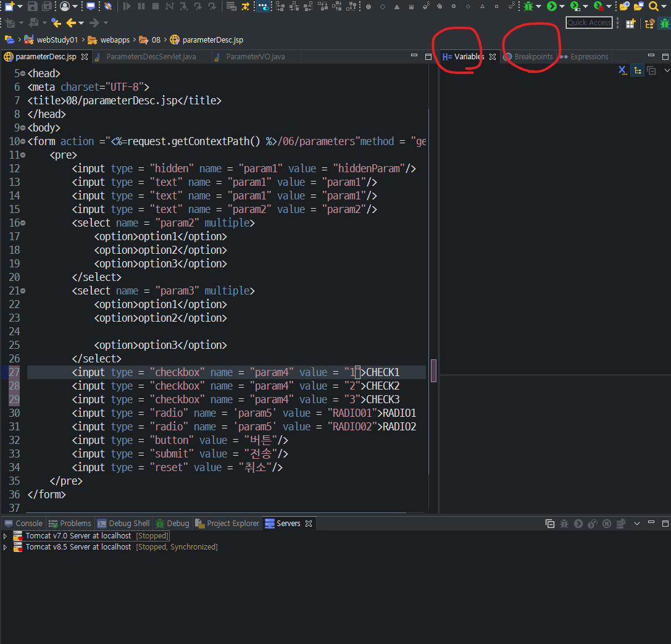Click the Back navigation arrow icon
The image size is (671, 644).
71,23
